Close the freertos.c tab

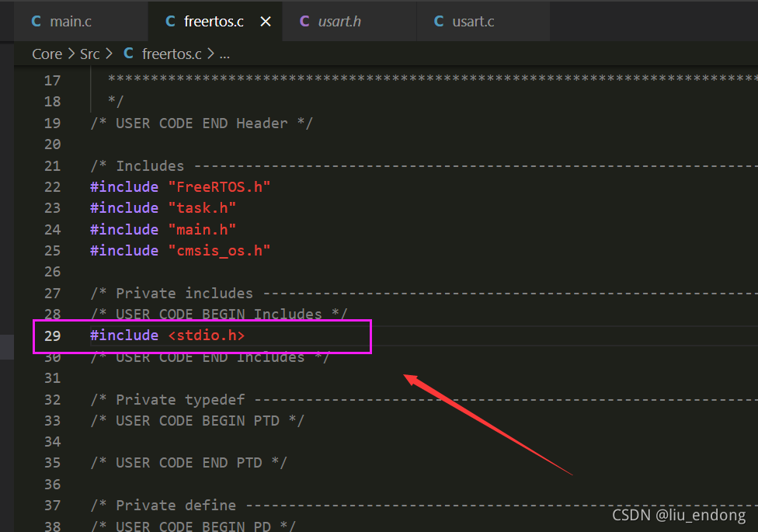pos(266,22)
